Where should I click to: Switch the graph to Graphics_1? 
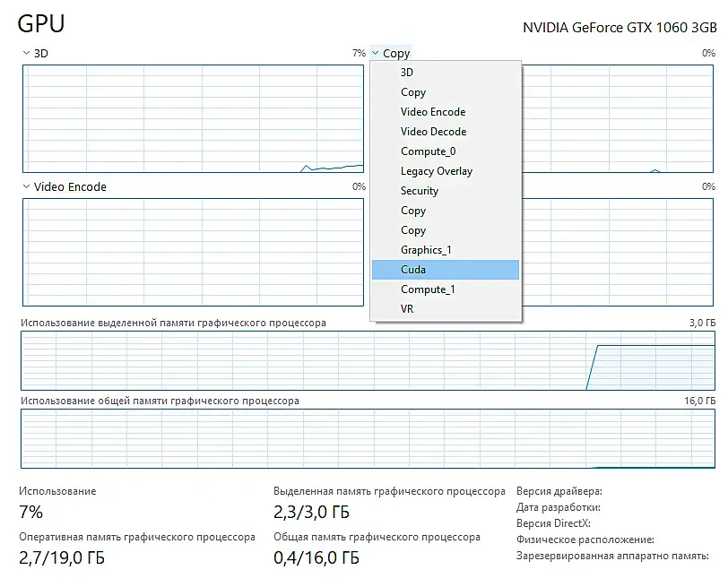click(426, 250)
